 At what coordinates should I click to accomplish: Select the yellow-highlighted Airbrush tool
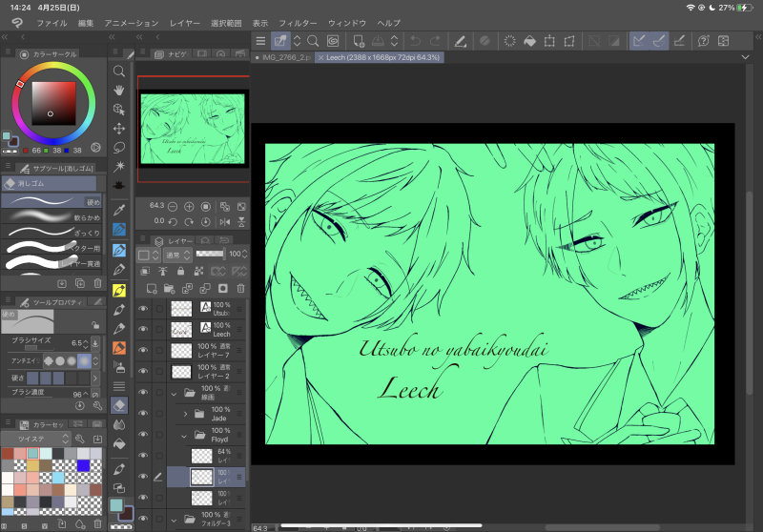tap(119, 291)
